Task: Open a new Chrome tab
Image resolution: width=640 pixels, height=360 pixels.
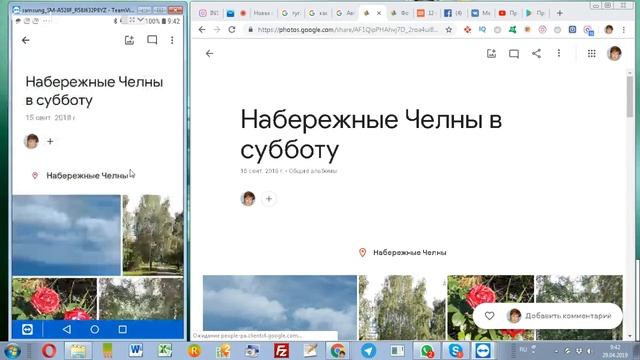Action: pyautogui.click(x=560, y=13)
